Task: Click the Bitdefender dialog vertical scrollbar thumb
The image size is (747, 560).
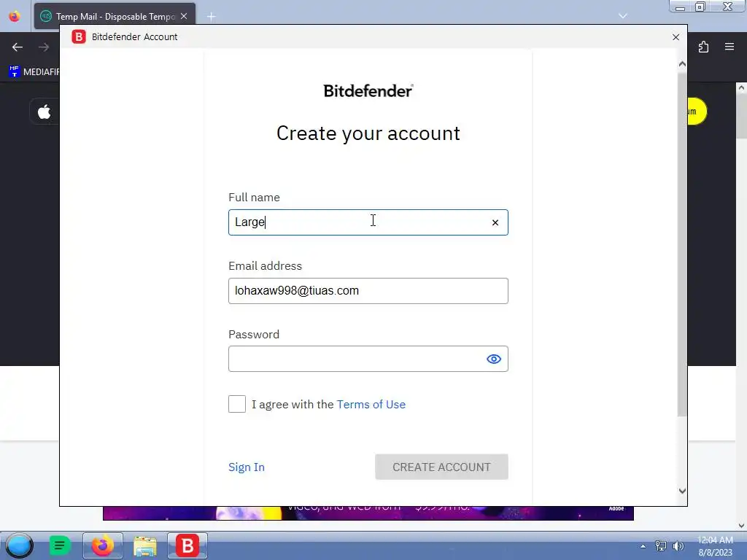Action: 682,244
